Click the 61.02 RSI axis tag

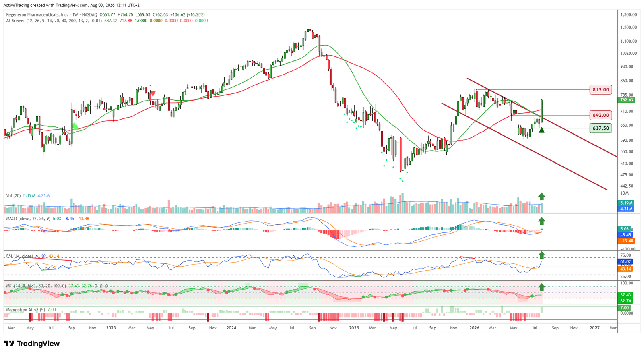pos(625,261)
